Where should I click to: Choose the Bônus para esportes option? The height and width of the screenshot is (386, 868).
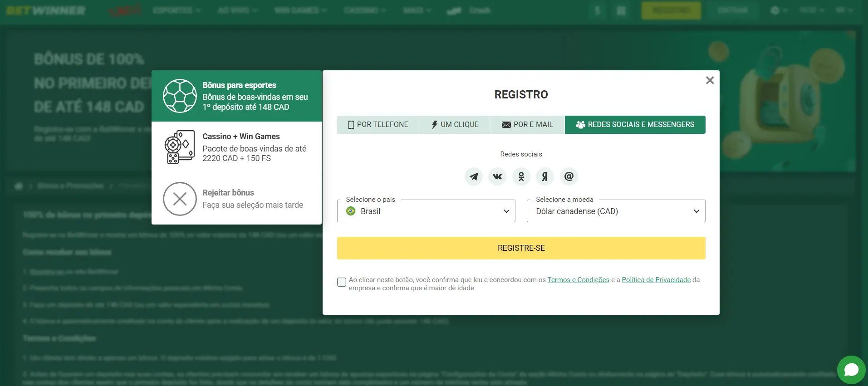click(x=236, y=96)
